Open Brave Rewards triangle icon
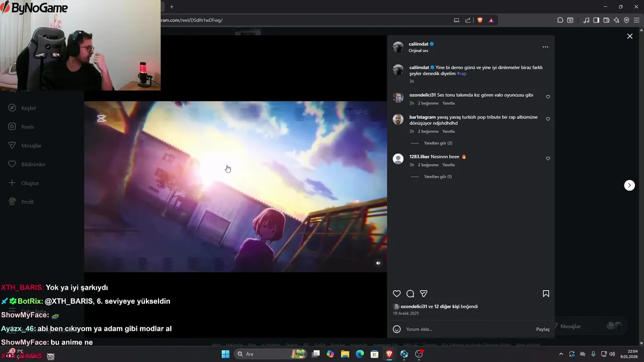Viewport: 644px width, 362px height. [491, 20]
